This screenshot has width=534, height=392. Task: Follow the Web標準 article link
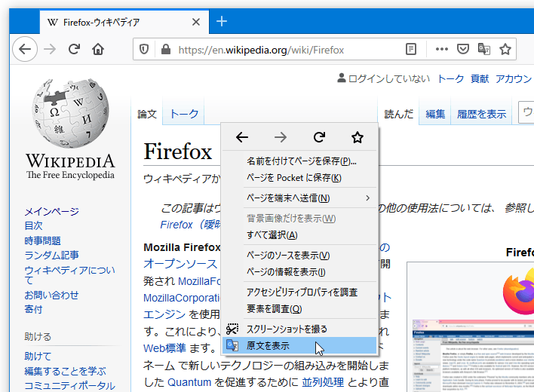pyautogui.click(x=165, y=348)
